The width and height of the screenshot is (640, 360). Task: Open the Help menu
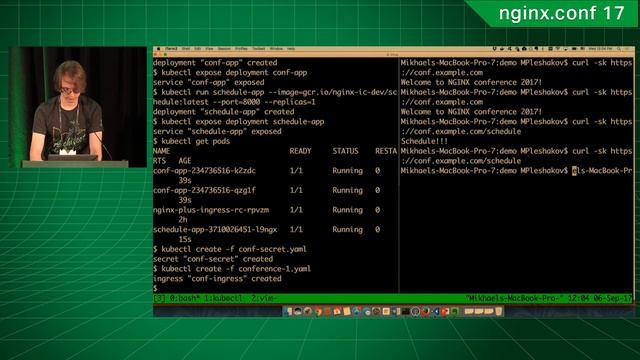(291, 49)
